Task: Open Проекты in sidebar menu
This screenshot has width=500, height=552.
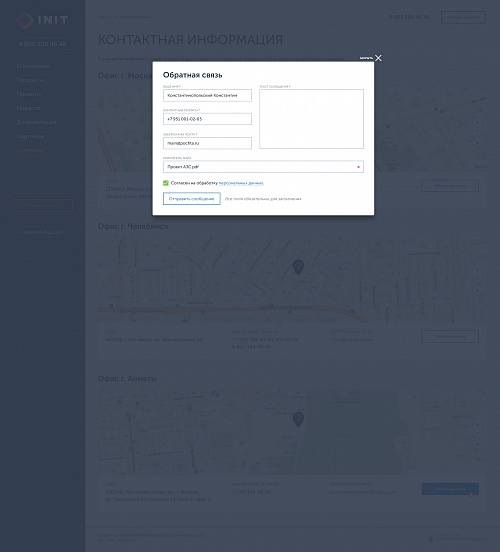Action: (29, 94)
